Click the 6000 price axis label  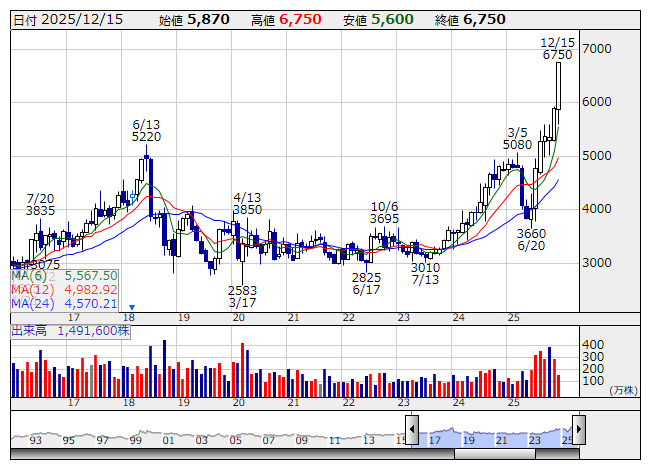click(597, 102)
